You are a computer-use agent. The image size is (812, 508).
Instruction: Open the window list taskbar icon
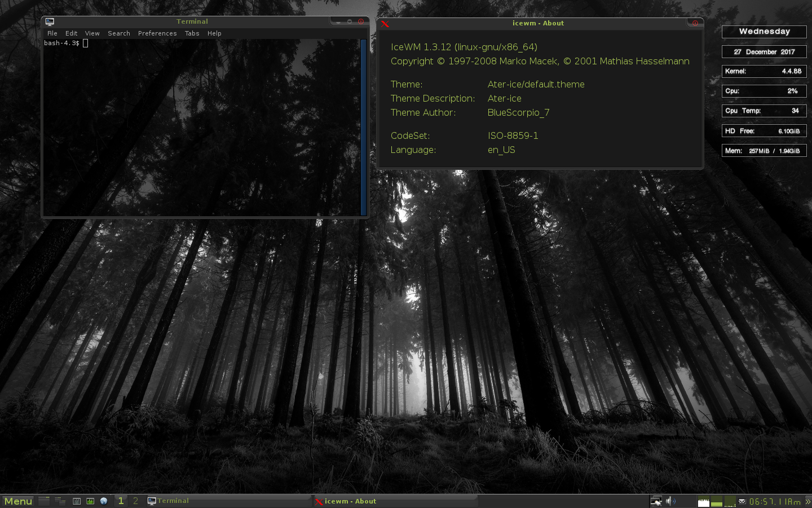coord(60,501)
